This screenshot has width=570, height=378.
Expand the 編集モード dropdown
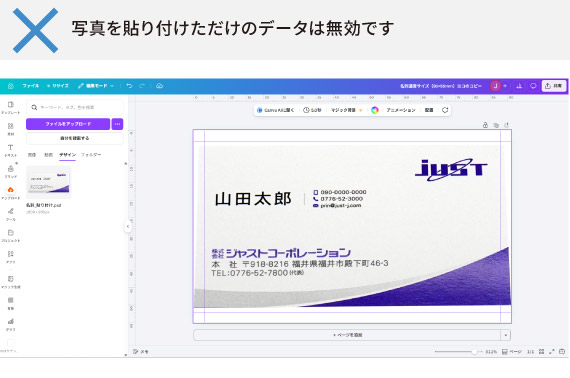click(96, 86)
